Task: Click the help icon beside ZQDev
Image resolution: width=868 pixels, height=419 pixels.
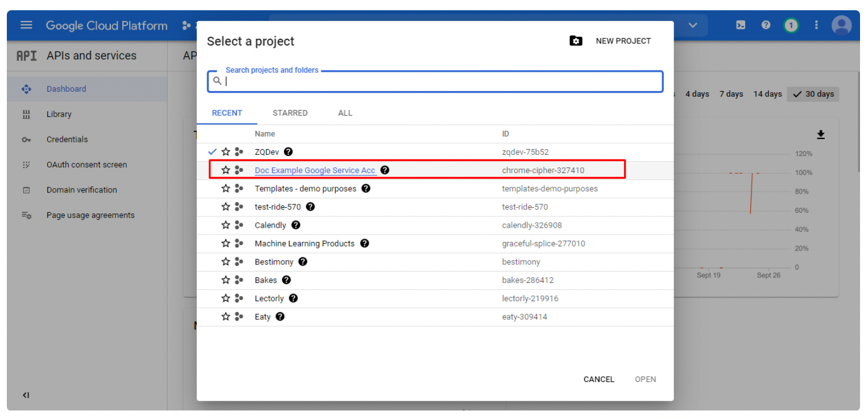Action: (x=288, y=152)
